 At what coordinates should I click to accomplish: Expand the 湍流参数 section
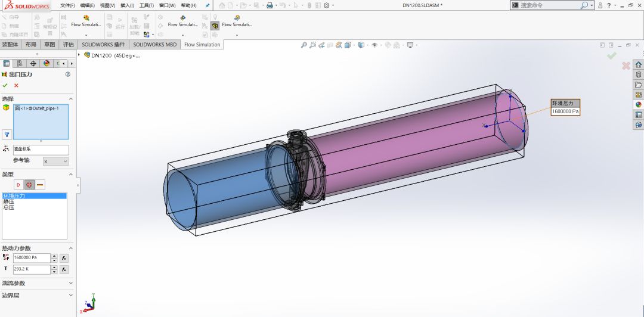[70, 283]
